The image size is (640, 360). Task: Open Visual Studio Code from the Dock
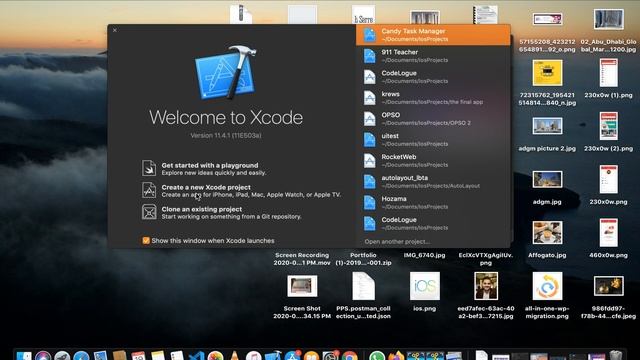[197, 356]
